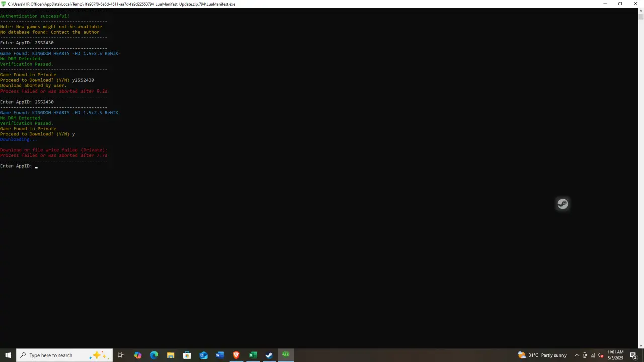644x362 pixels.
Task: Open Microsoft Store from the taskbar
Action: [x=187, y=355]
